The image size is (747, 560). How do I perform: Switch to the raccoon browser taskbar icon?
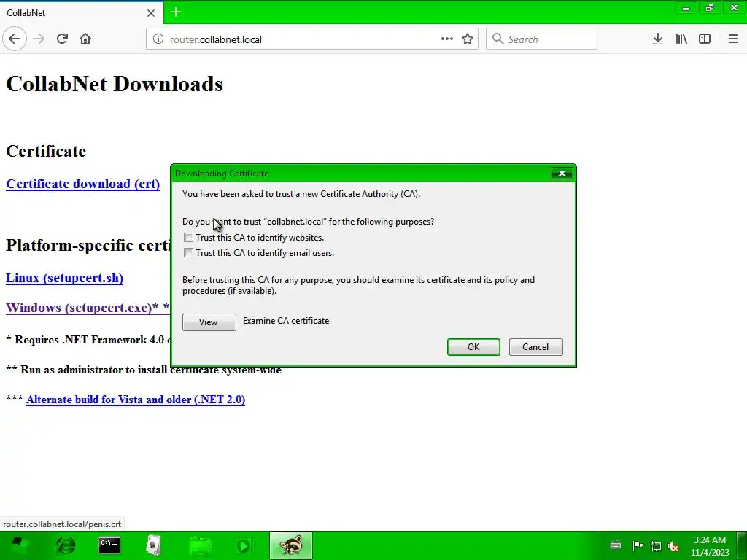point(291,545)
